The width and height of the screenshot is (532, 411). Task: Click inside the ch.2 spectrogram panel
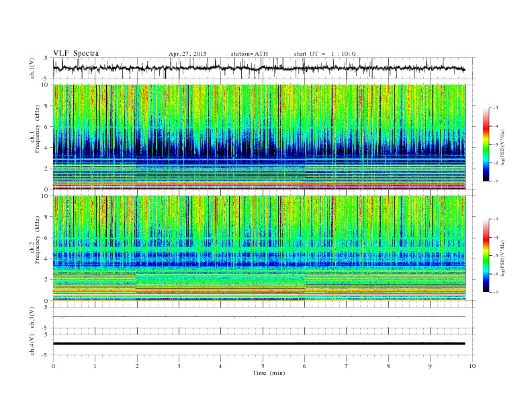(x=259, y=248)
